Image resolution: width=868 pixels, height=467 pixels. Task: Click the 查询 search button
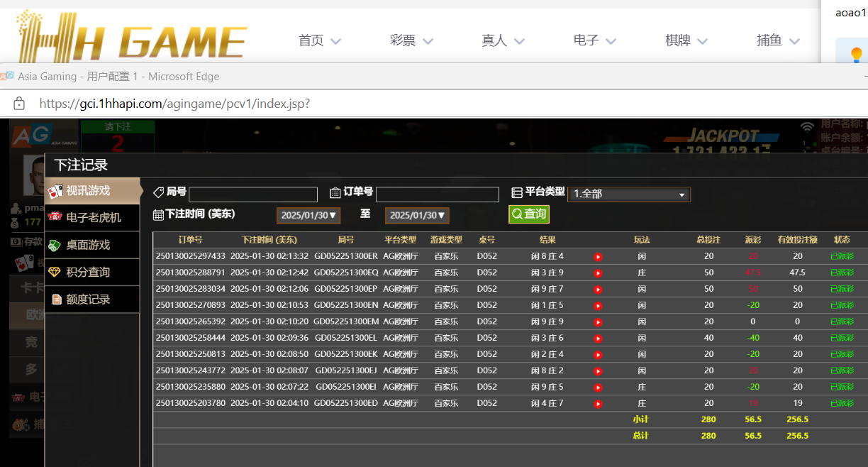click(528, 214)
